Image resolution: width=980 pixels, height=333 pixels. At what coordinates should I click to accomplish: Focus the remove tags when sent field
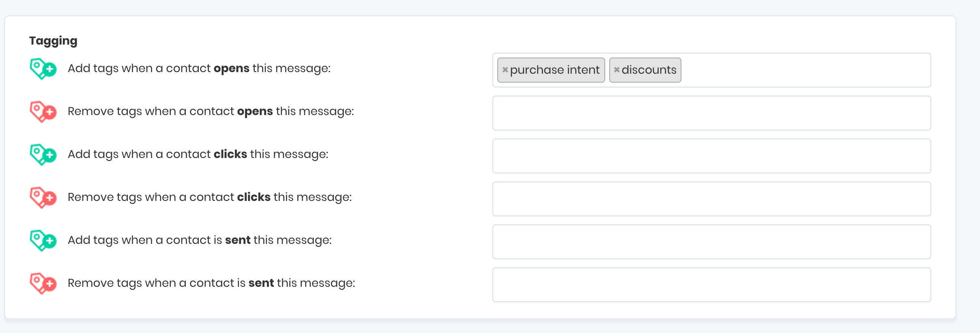(x=711, y=285)
